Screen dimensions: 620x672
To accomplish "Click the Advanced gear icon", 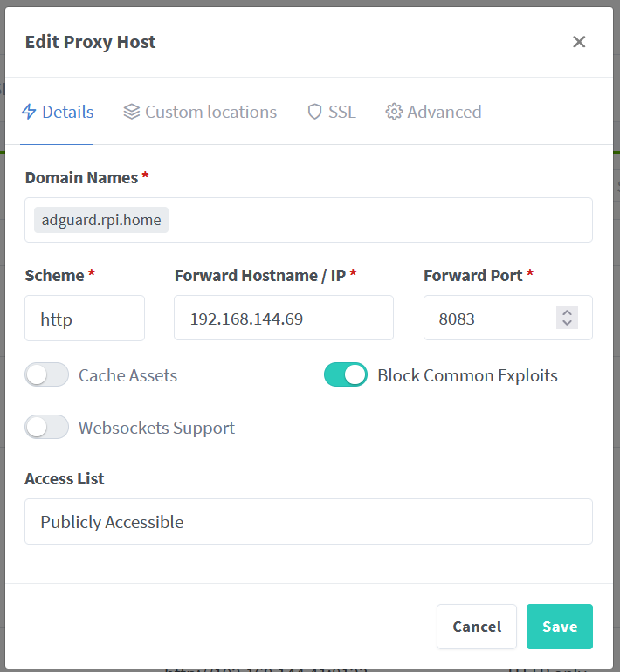I will tap(394, 112).
